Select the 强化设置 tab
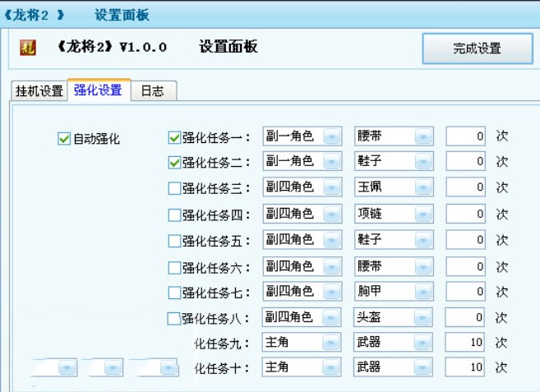Image resolution: width=540 pixels, height=392 pixels. click(x=99, y=90)
